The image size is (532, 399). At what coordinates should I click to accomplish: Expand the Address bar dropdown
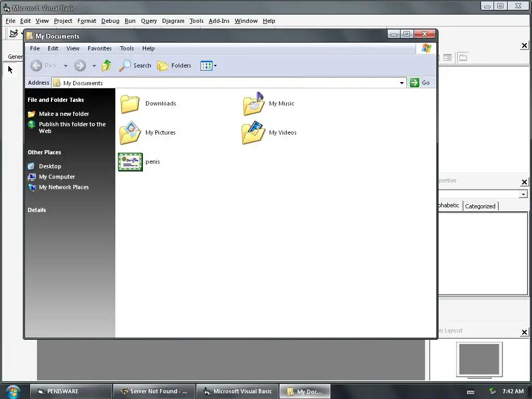[x=402, y=83]
